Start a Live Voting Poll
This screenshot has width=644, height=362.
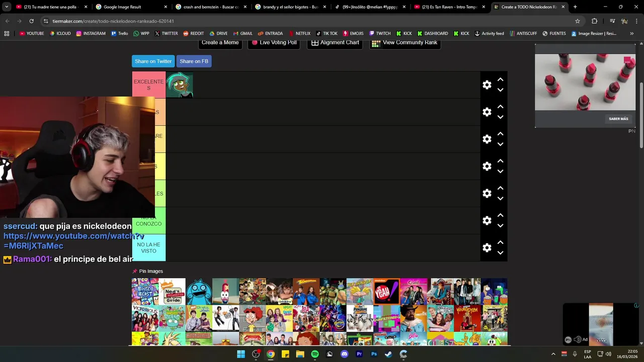[x=274, y=43]
